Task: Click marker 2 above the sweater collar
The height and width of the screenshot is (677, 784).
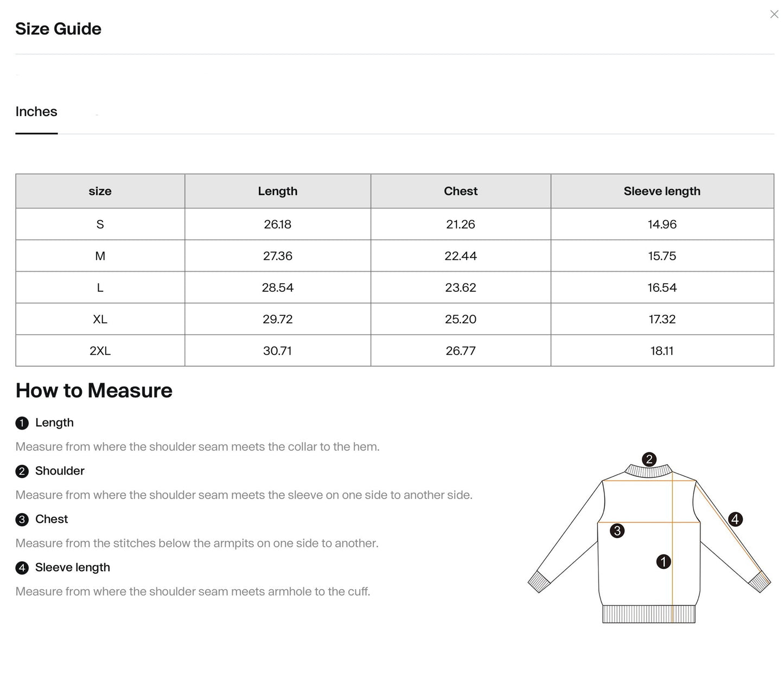Action: (649, 459)
